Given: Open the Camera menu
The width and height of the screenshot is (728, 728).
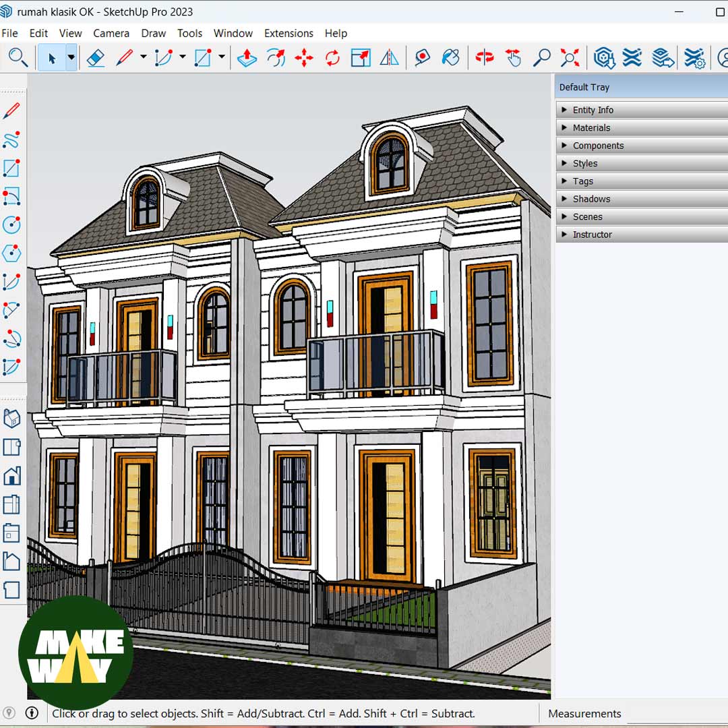Looking at the screenshot, I should (111, 33).
